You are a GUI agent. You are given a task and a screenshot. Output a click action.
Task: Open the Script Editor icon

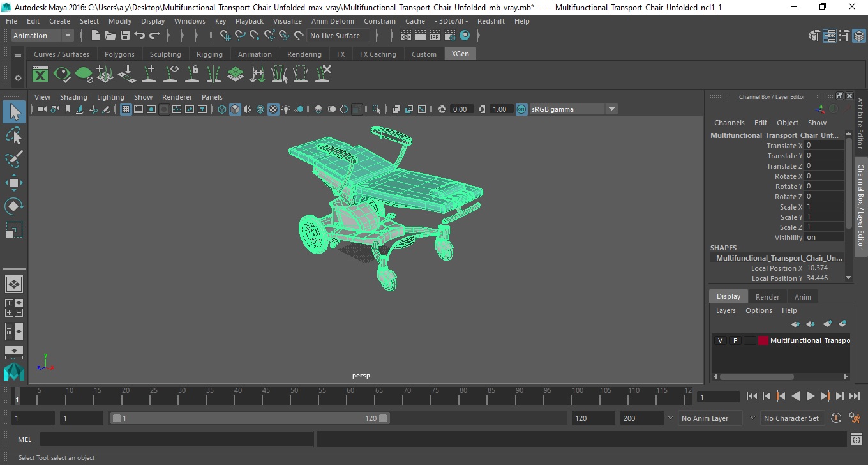857,439
